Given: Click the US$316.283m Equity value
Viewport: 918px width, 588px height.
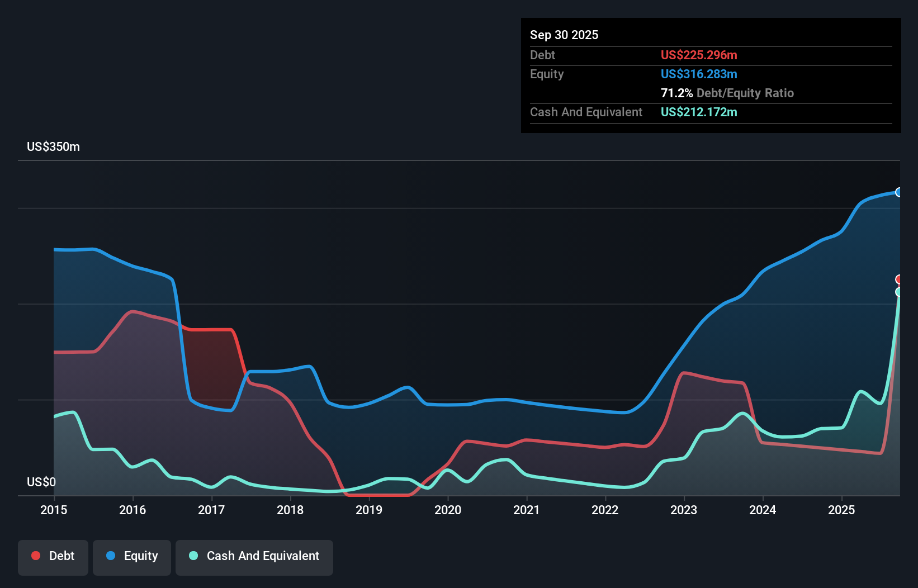Looking at the screenshot, I should click(x=699, y=74).
